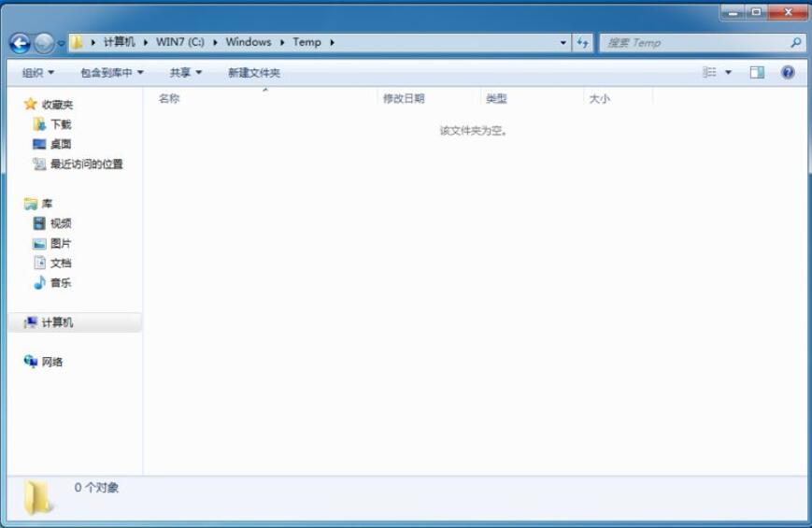Click the 最近访问的位置 icon
Viewport: 812px width, 528px height.
pyautogui.click(x=39, y=164)
